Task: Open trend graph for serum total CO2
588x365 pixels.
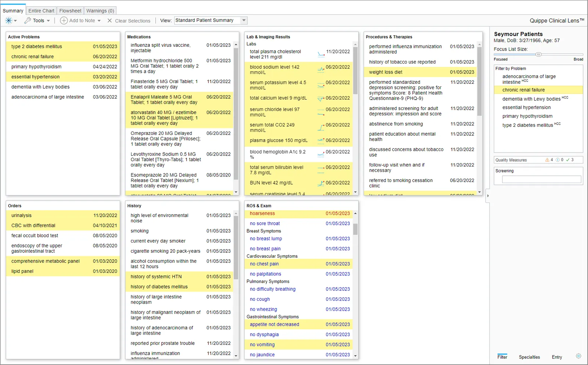Action: click(x=321, y=128)
